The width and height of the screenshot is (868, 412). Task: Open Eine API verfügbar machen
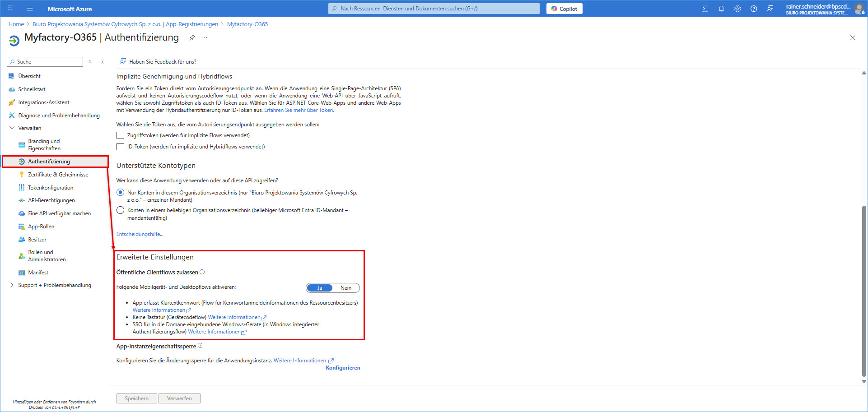tap(59, 213)
